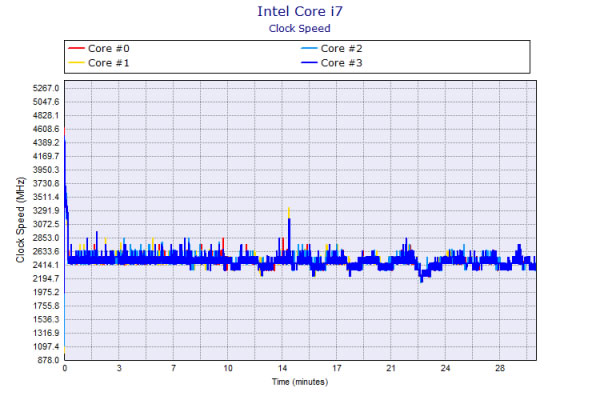Click the Core #1 legend entry
Image resolution: width=600 pixels, height=400 pixels.
[x=99, y=63]
